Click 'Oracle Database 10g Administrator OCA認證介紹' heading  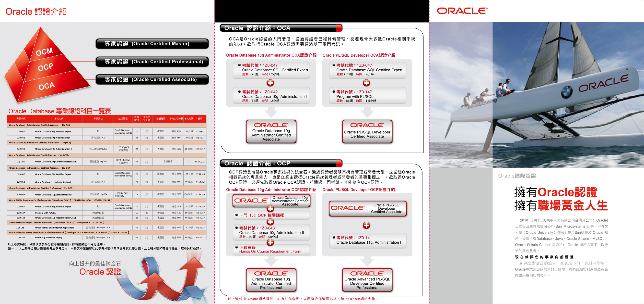point(271,55)
